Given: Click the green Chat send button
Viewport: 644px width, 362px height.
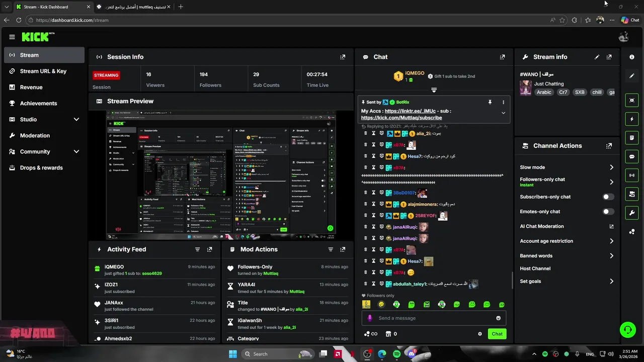Looking at the screenshot, I should click(x=497, y=334).
